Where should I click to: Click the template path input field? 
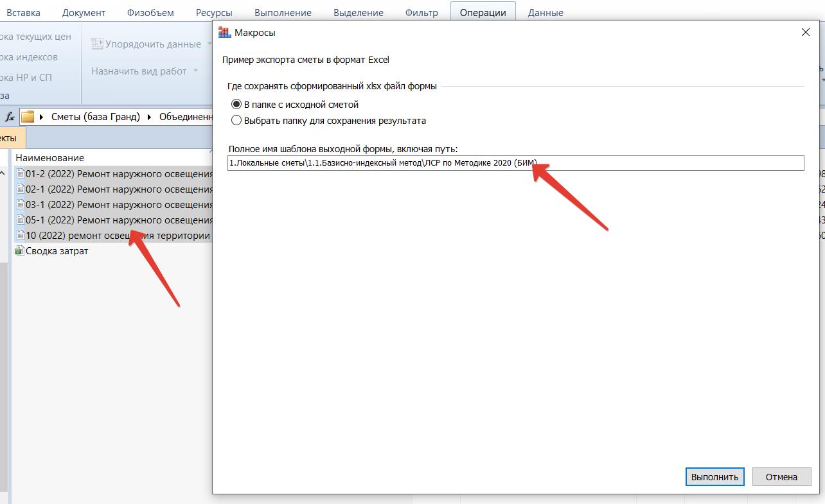pyautogui.click(x=516, y=163)
